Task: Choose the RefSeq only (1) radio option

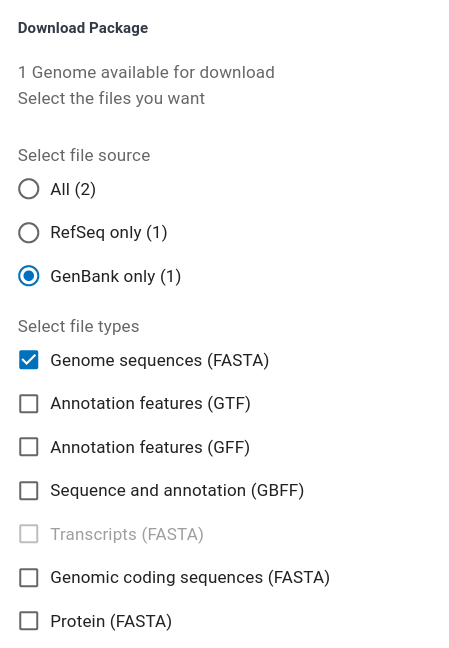Action: point(29,233)
